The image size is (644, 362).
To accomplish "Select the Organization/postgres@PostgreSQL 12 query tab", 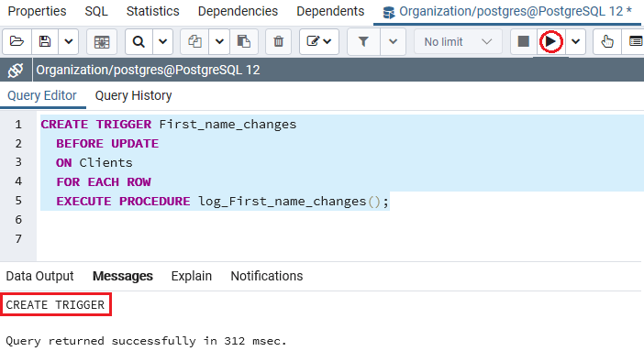I will pos(507,12).
